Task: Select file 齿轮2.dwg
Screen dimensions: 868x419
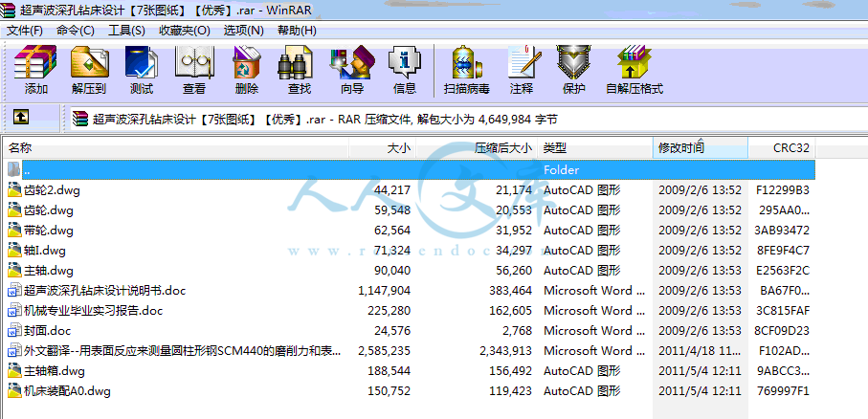Action: click(52, 190)
